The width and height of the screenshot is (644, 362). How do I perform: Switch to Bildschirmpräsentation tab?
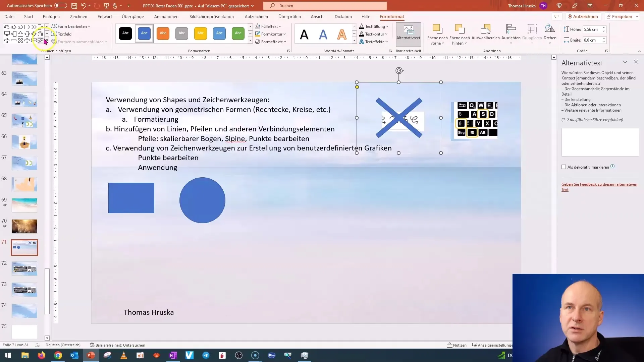click(x=212, y=16)
